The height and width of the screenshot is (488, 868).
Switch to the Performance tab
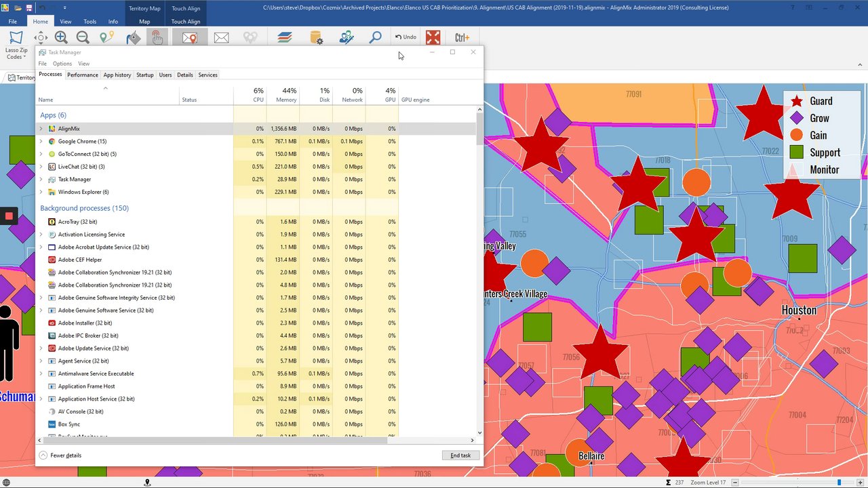pyautogui.click(x=82, y=75)
